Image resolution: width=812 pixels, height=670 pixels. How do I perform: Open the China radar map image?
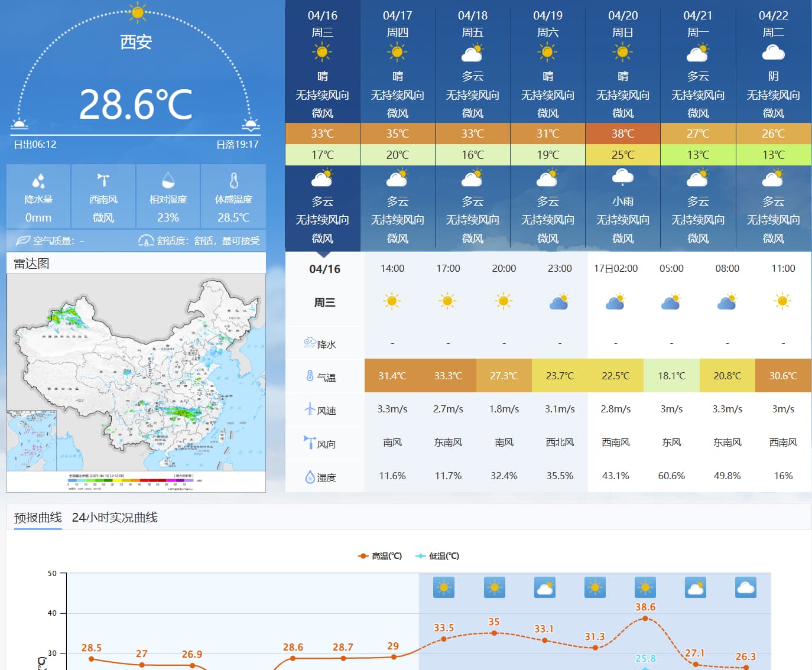(x=136, y=383)
